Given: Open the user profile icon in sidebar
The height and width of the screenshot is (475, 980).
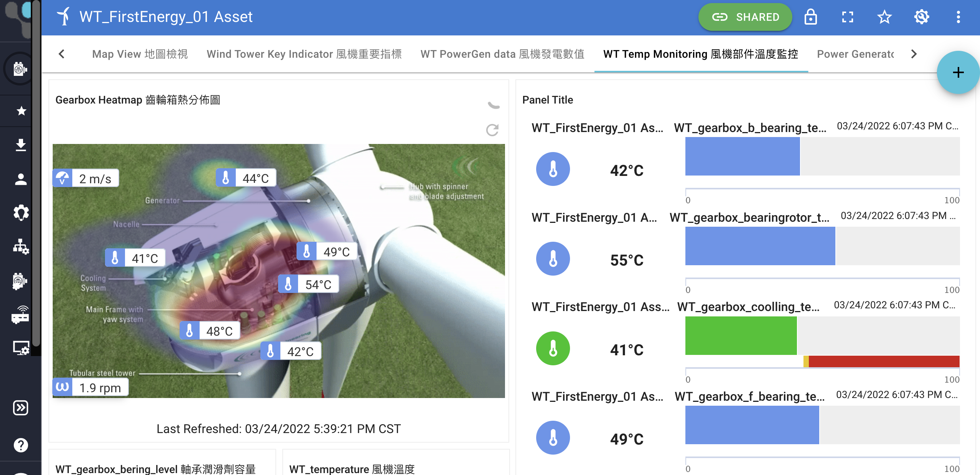Looking at the screenshot, I should [x=21, y=179].
